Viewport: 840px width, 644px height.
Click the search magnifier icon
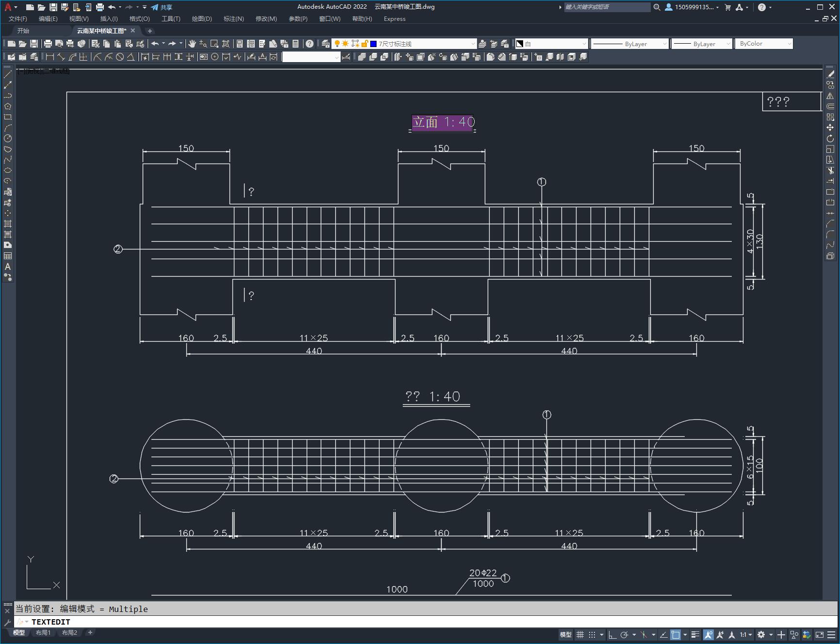657,7
